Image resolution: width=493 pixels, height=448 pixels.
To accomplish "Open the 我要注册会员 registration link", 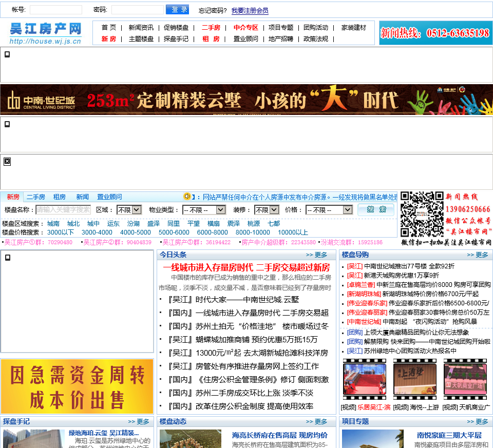I will (250, 11).
